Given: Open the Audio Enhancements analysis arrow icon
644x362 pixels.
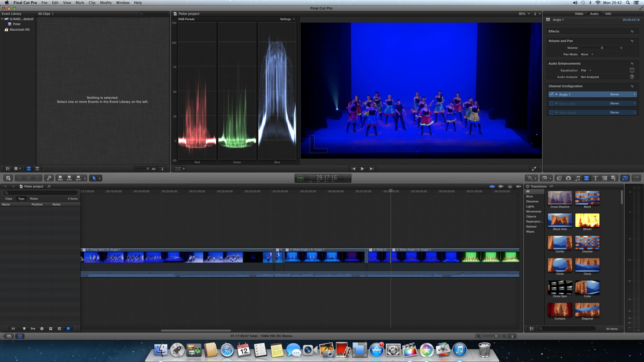Looking at the screenshot, I should pos(632,77).
